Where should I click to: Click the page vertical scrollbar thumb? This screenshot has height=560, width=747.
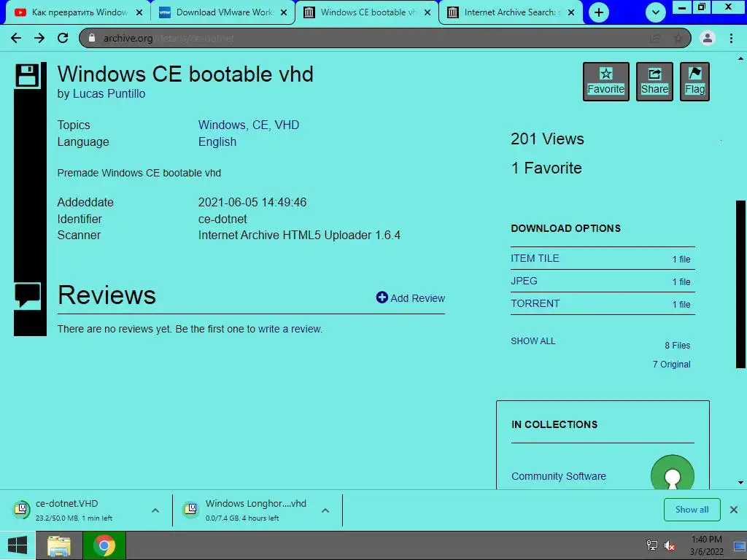click(x=740, y=284)
